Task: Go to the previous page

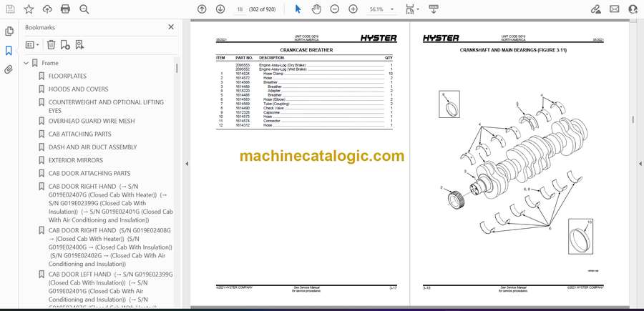Action: 202,9
